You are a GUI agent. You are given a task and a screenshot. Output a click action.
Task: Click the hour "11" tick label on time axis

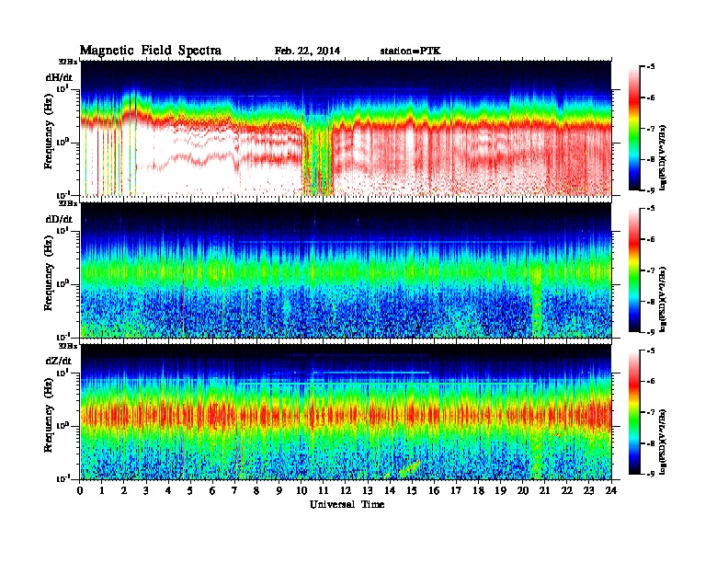point(324,491)
